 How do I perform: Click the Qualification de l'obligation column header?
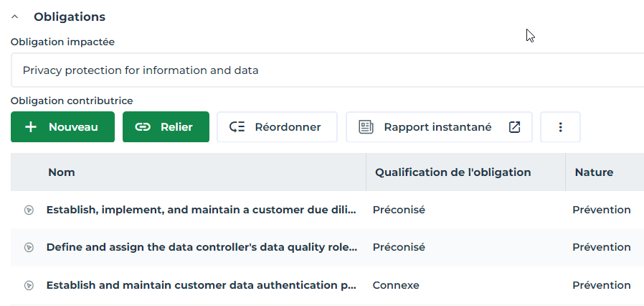point(453,172)
